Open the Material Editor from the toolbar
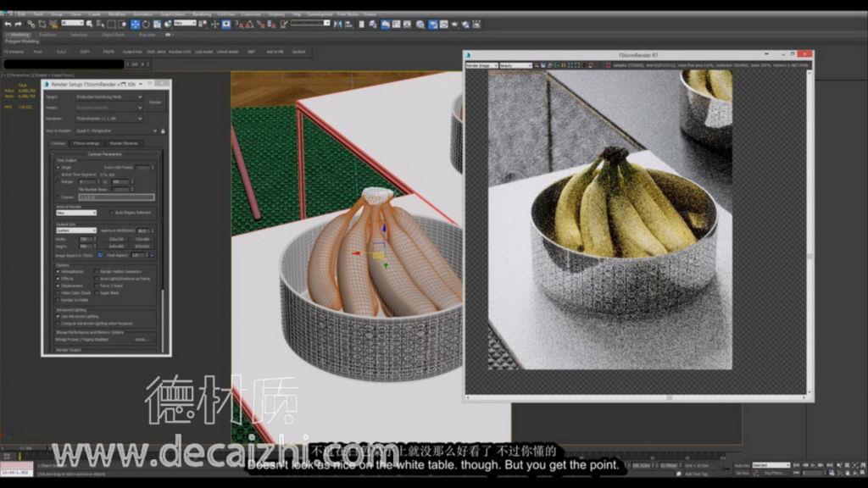Screen dimensions: 868x488 (420, 25)
